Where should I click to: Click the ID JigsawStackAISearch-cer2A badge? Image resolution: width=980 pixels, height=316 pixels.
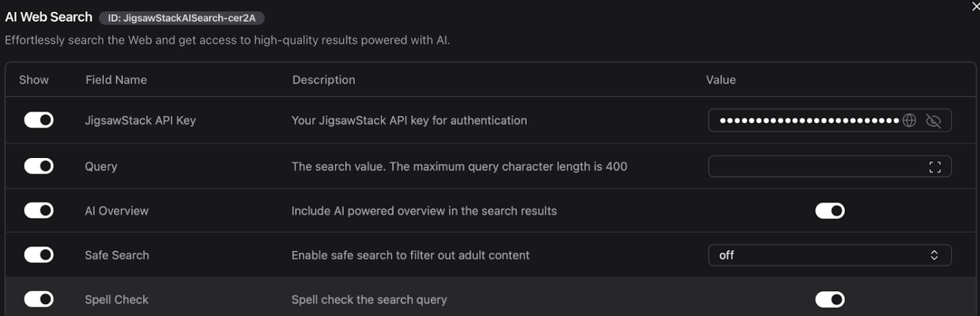[182, 18]
